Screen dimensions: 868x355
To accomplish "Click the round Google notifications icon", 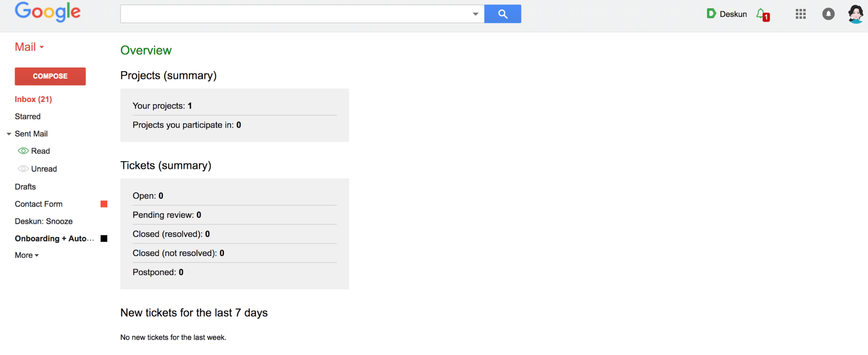I will (828, 14).
